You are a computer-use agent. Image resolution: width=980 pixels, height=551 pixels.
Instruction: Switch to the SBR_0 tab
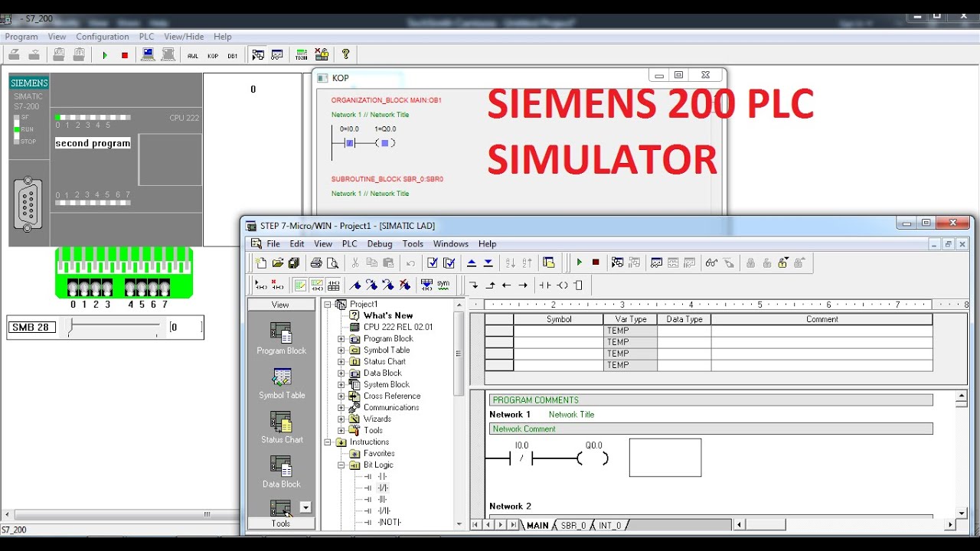[x=573, y=526]
